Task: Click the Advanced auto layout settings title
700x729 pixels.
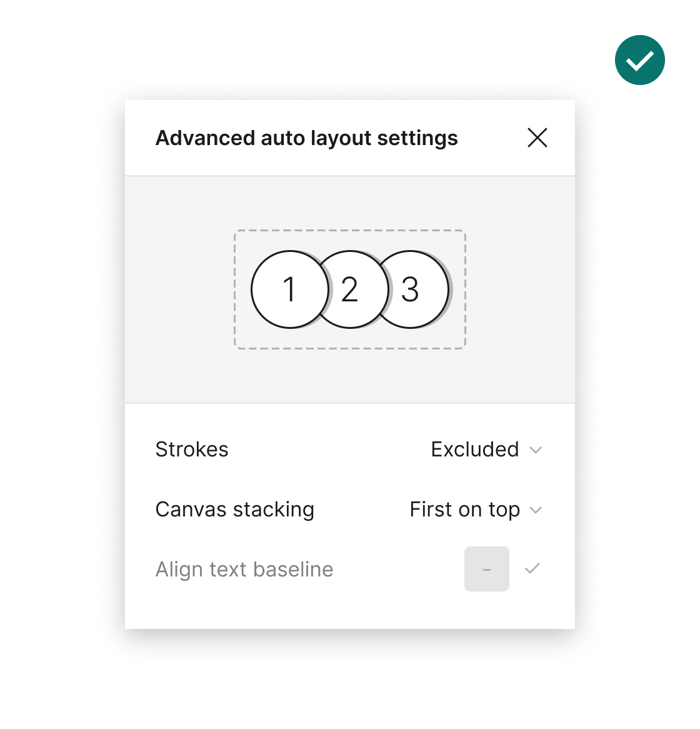Action: [x=306, y=138]
